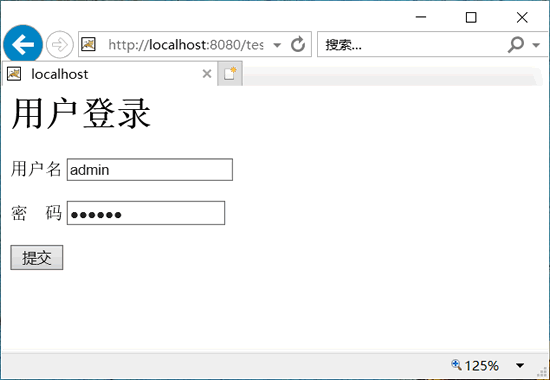The image size is (550, 380).
Task: Click the zoom magnifier icon in the status bar
Action: (456, 365)
